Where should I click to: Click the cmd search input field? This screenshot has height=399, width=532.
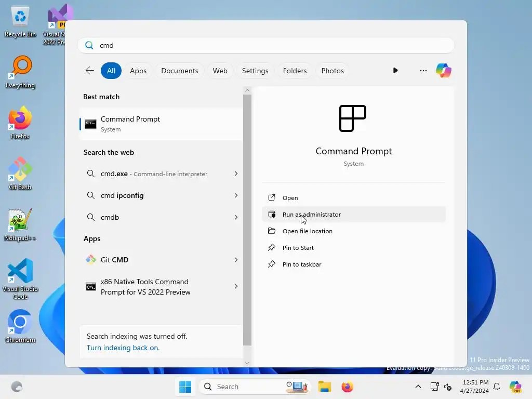click(266, 45)
